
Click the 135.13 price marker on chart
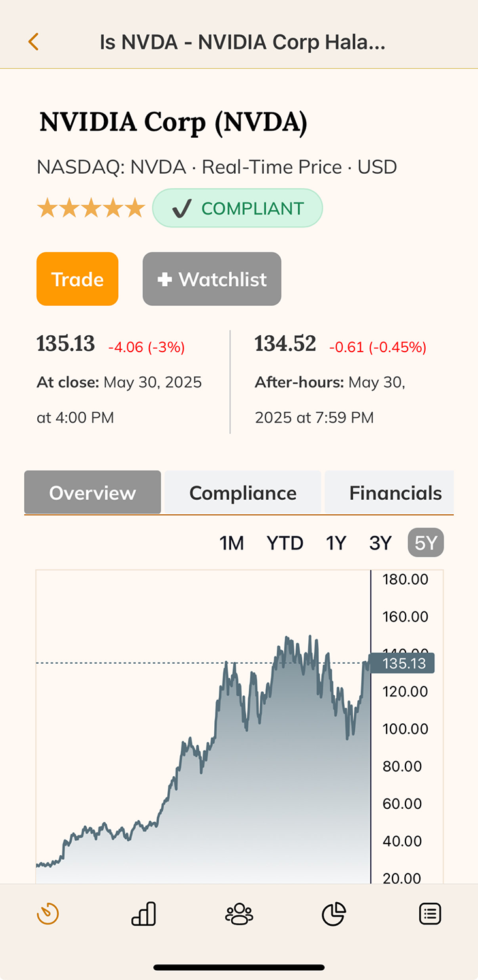click(402, 664)
